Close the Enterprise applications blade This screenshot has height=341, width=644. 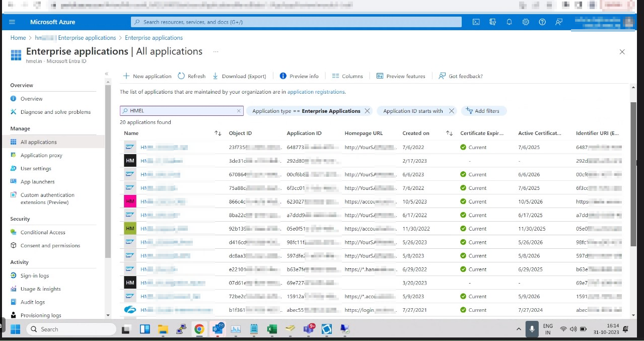[622, 52]
